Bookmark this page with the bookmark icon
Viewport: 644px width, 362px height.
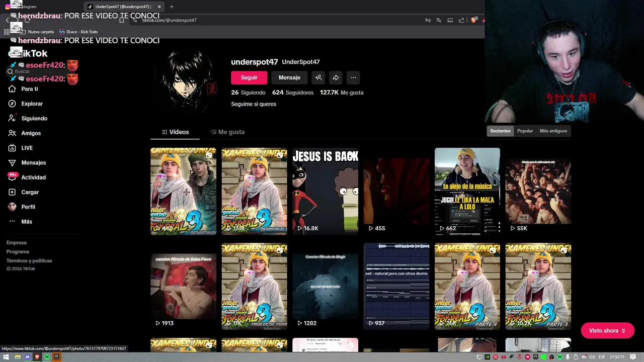122,20
